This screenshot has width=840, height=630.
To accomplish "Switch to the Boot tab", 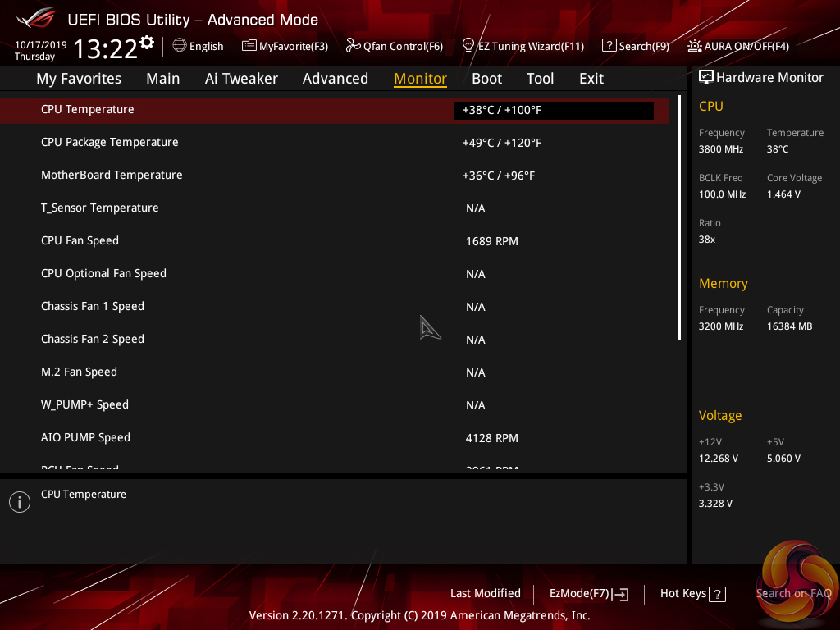I will (x=487, y=79).
